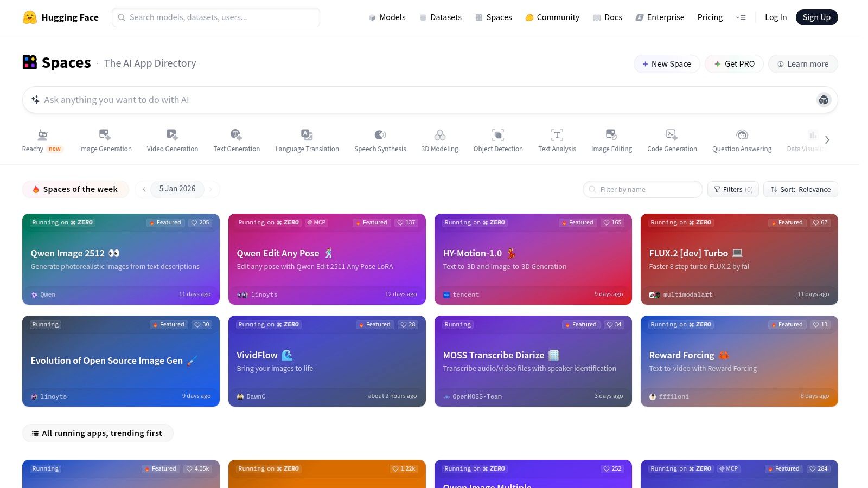Viewport: 868px width, 488px height.
Task: Open the more navigation menu icon
Action: 741,17
